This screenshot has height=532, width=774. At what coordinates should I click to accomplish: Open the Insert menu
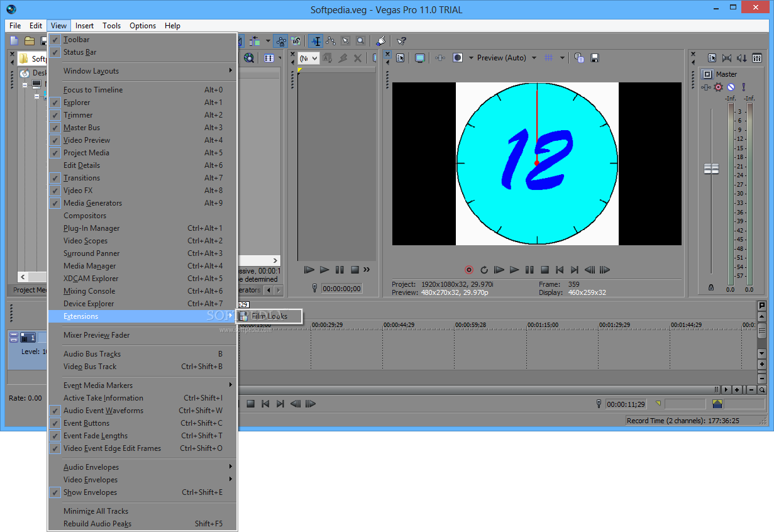[x=84, y=26]
